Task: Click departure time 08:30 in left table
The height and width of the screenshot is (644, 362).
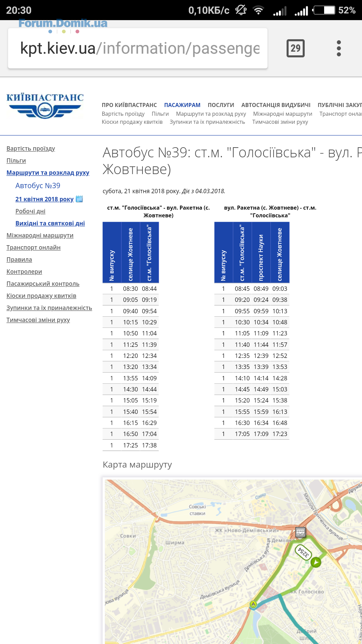Action: tap(130, 289)
